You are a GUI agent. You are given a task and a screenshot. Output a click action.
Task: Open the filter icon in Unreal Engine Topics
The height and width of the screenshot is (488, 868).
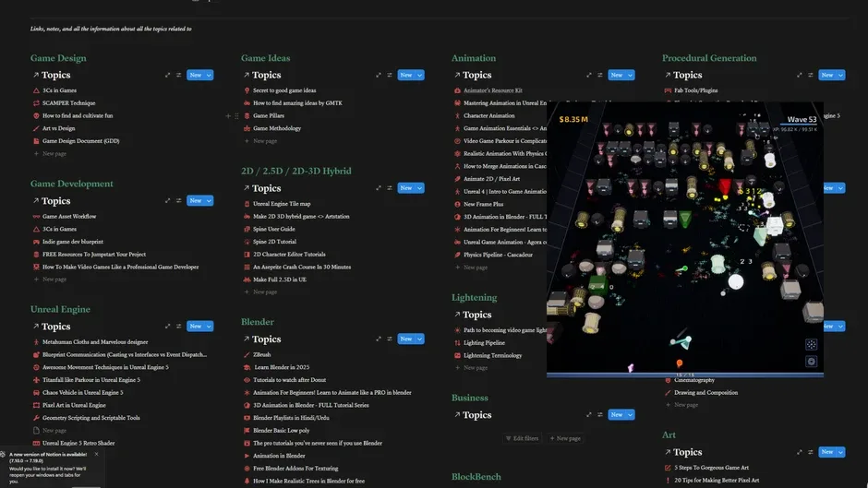[179, 327]
